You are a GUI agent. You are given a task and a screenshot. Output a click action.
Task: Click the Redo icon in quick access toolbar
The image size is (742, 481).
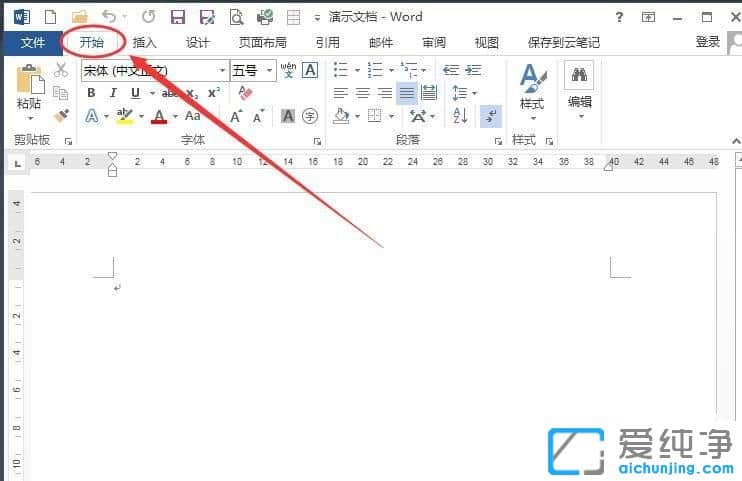pos(149,17)
